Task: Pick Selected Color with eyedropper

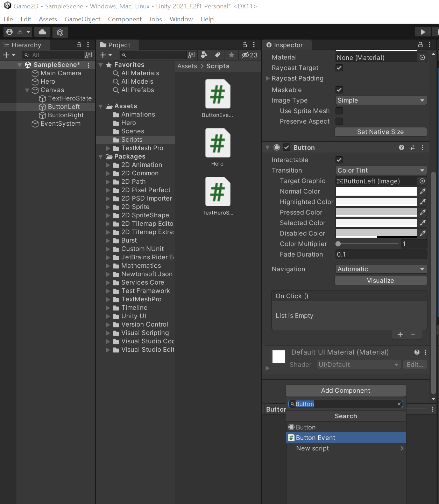Action: [x=423, y=223]
